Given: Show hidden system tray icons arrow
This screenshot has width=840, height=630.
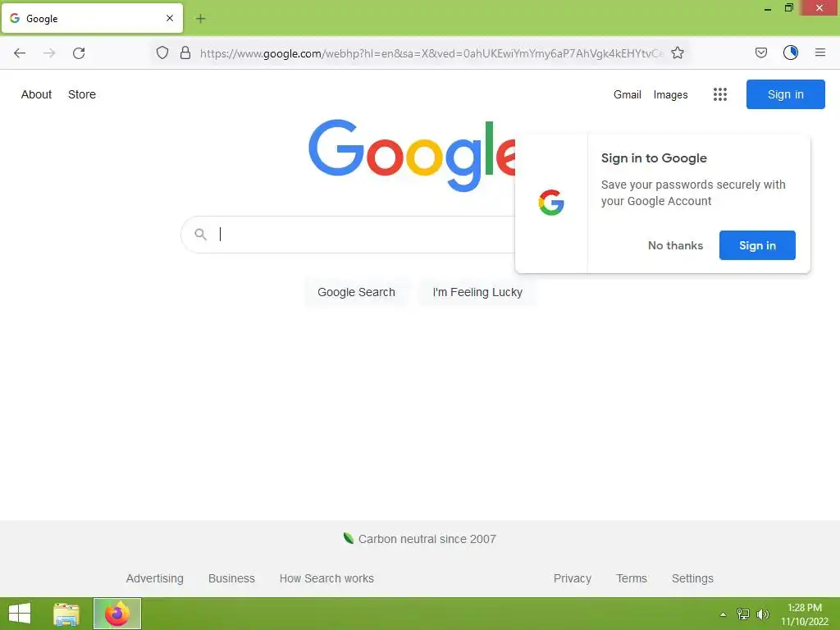Looking at the screenshot, I should [724, 614].
